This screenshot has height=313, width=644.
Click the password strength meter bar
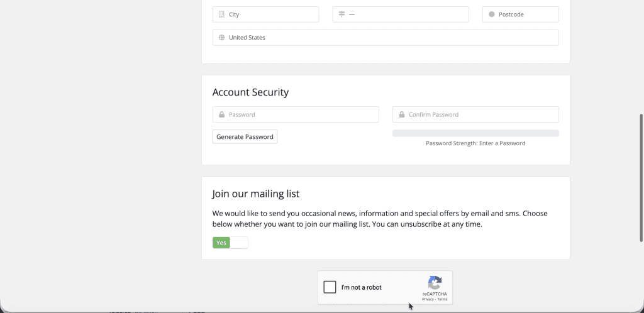coord(475,133)
